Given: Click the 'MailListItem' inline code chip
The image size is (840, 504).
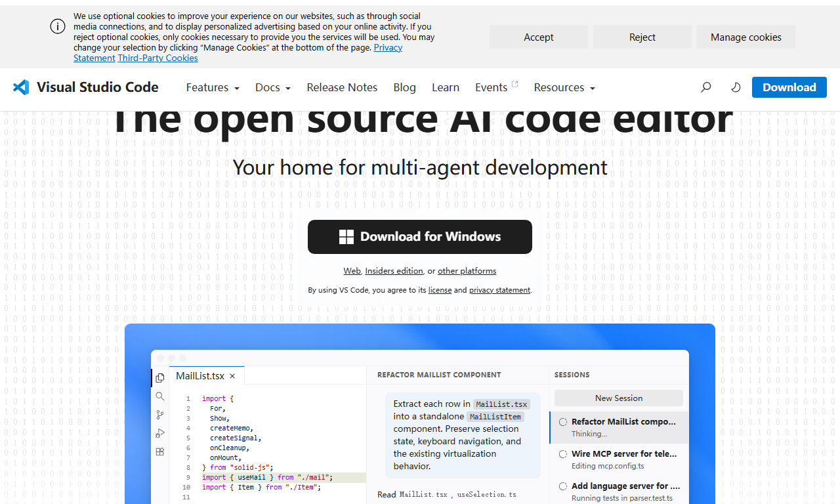Looking at the screenshot, I should [x=495, y=417].
